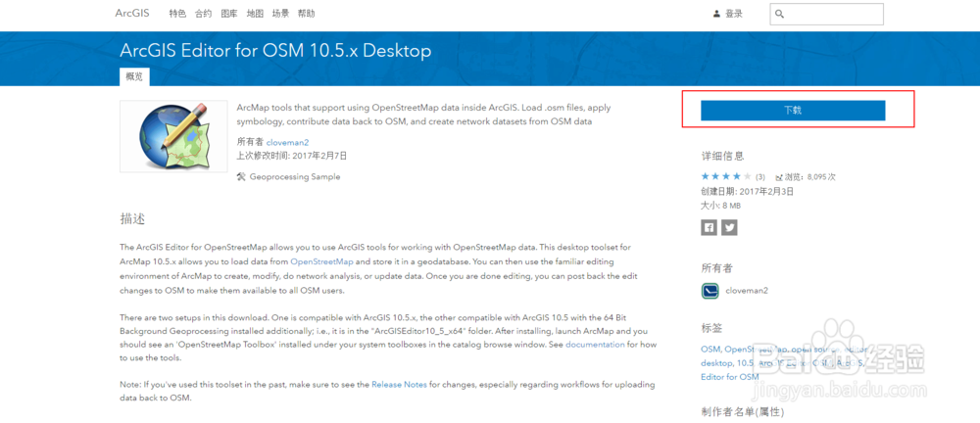Click the 上次修改时间 date text
980x423 pixels.
(292, 156)
